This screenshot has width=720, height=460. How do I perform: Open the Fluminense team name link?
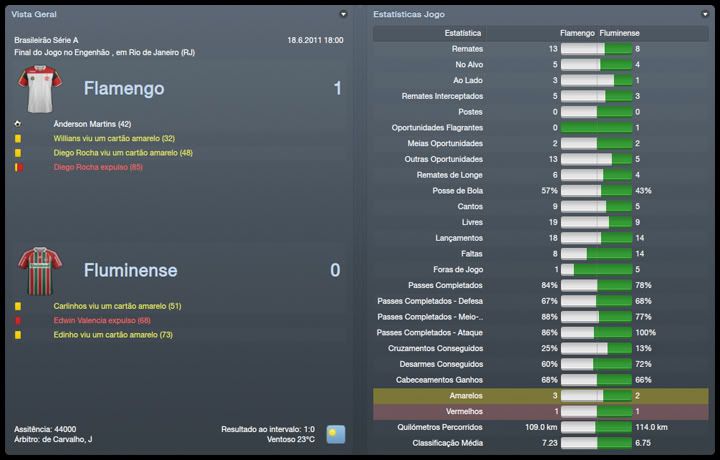pos(130,270)
